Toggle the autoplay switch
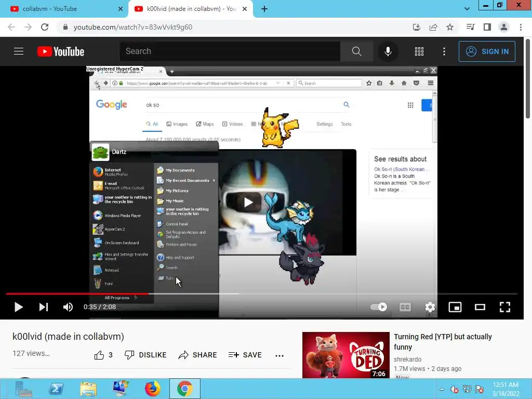Viewport: 532px width, 399px height. tap(378, 307)
